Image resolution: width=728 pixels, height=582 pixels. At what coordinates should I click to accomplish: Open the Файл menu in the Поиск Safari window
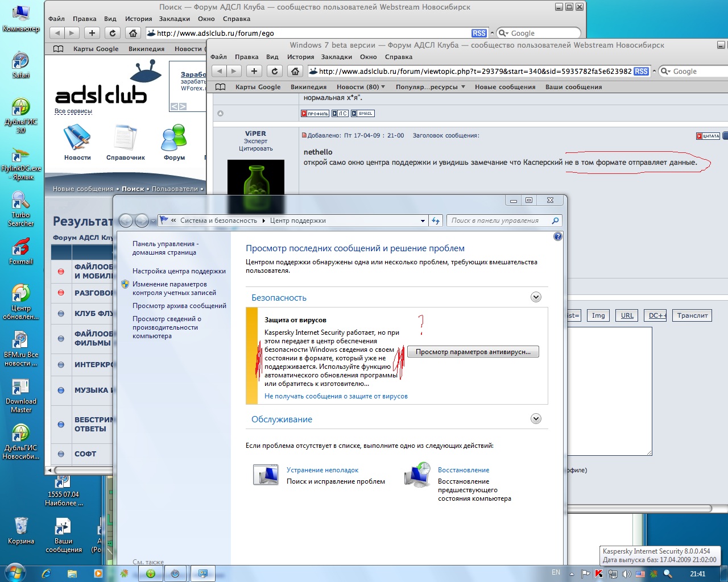(x=57, y=19)
